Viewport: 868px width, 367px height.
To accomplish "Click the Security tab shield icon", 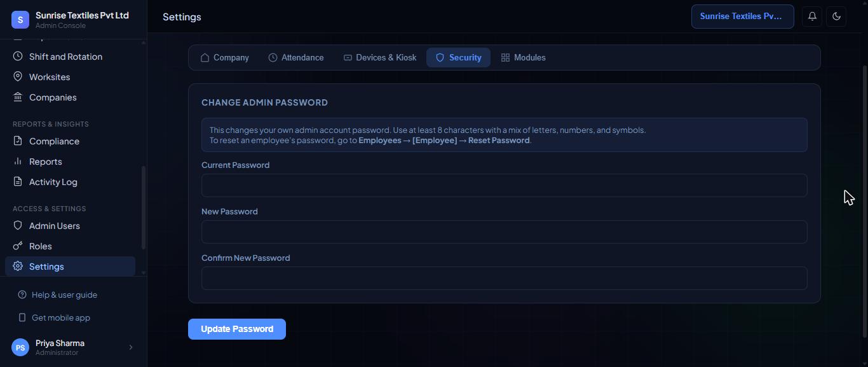I will (x=440, y=58).
